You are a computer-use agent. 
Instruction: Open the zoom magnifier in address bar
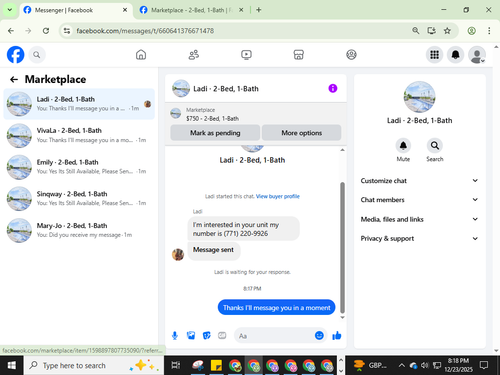point(415,31)
